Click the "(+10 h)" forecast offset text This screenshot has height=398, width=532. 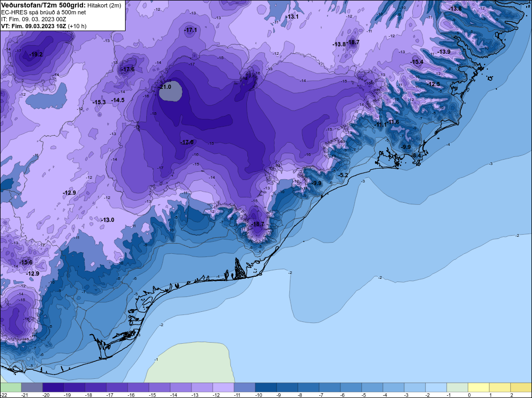pos(77,26)
